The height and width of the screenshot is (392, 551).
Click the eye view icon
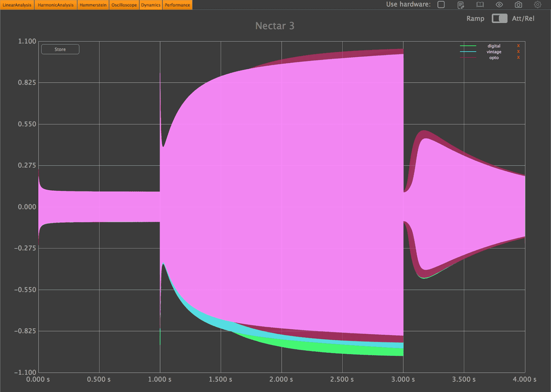(499, 5)
